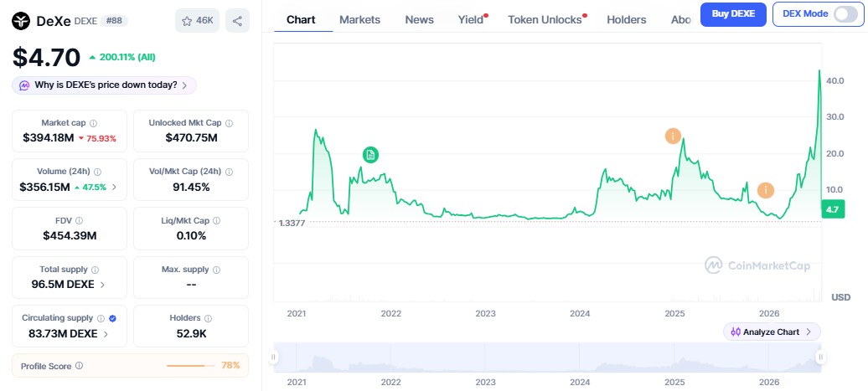Open FDV info icon
Screen dimensions: 868x391
pyautogui.click(x=79, y=221)
